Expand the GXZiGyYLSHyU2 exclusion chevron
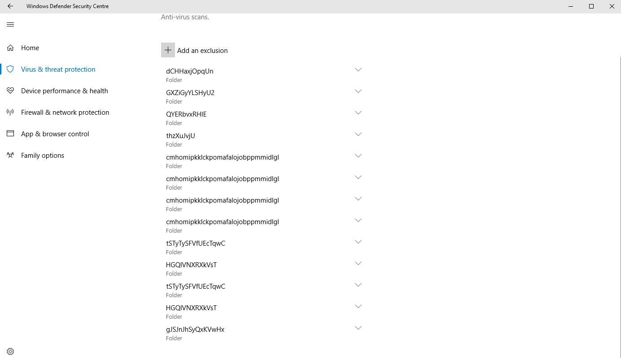This screenshot has height=364, width=621. click(358, 91)
